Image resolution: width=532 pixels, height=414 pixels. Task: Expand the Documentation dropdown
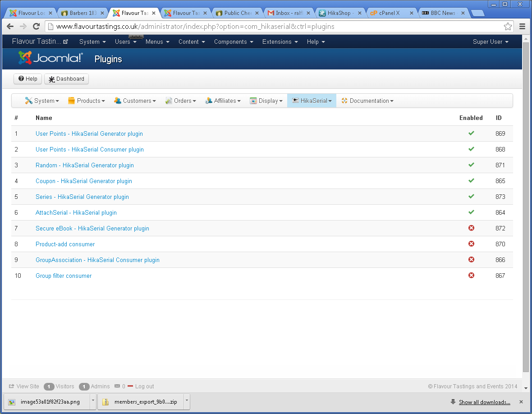(367, 101)
